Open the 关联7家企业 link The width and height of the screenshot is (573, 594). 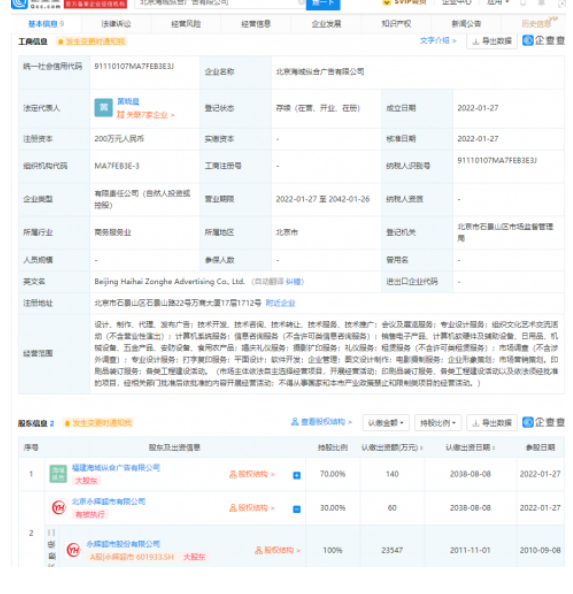[x=145, y=115]
